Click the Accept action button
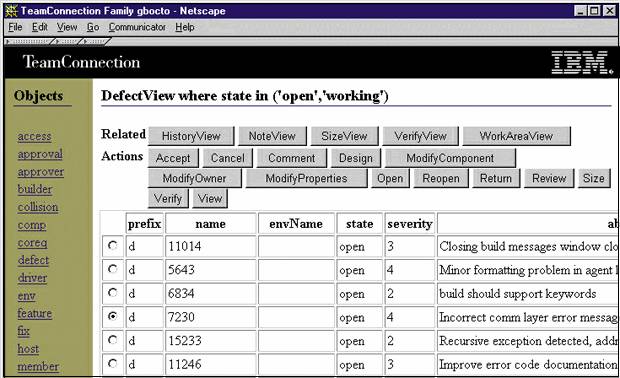 pyautogui.click(x=173, y=158)
